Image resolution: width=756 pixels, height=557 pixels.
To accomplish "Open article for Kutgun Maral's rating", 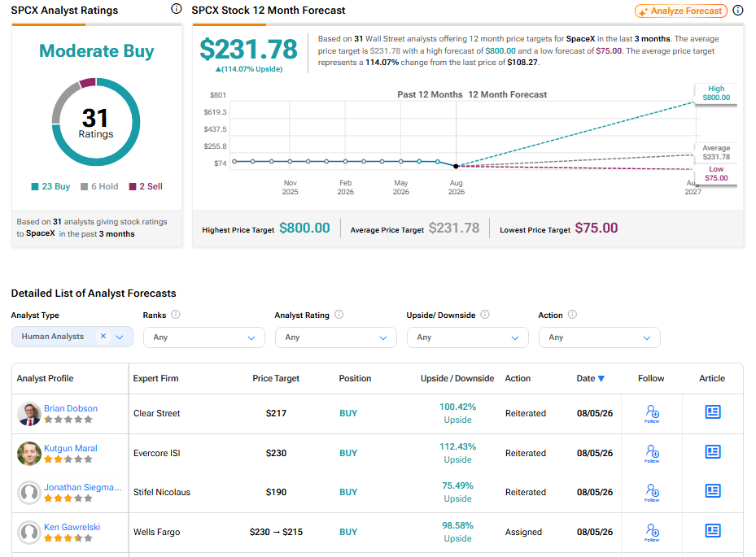I will point(713,452).
